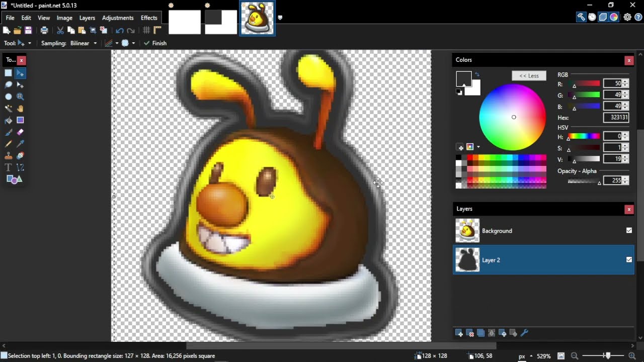
Task: Activate the Zoom tool in toolbox
Action: (20, 97)
